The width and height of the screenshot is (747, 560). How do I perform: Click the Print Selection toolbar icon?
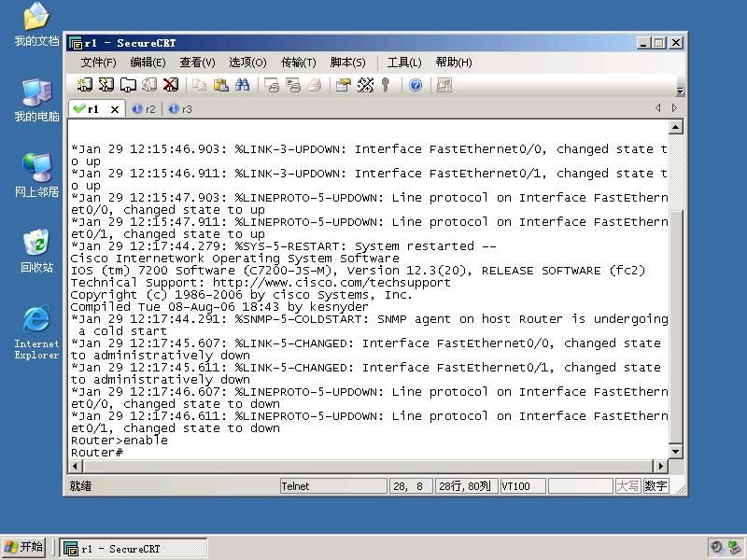(293, 85)
